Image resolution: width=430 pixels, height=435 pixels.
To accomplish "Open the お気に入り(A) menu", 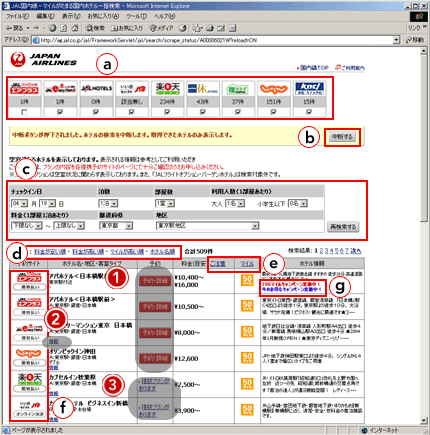I will coord(103,16).
